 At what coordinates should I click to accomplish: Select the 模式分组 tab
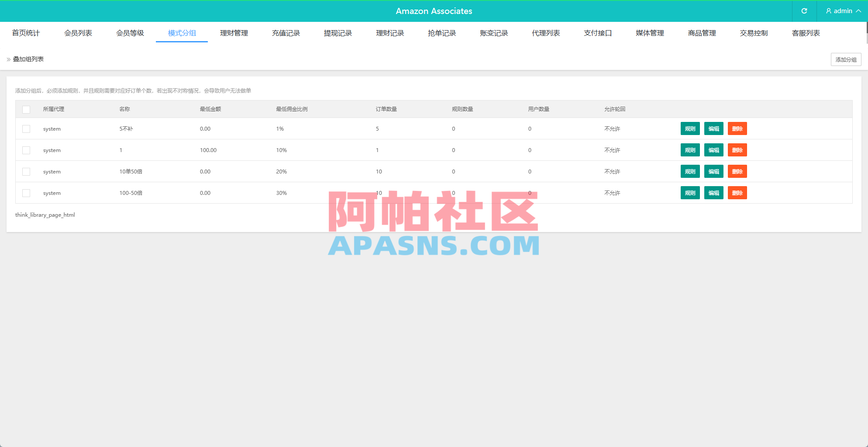click(182, 33)
